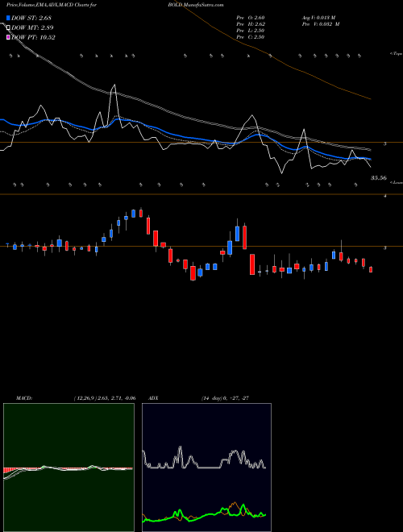Image resolution: width=403 pixels, height=532 pixels.
Task: Click the 'Lows' marker label at right edge
Action: coord(396,182)
